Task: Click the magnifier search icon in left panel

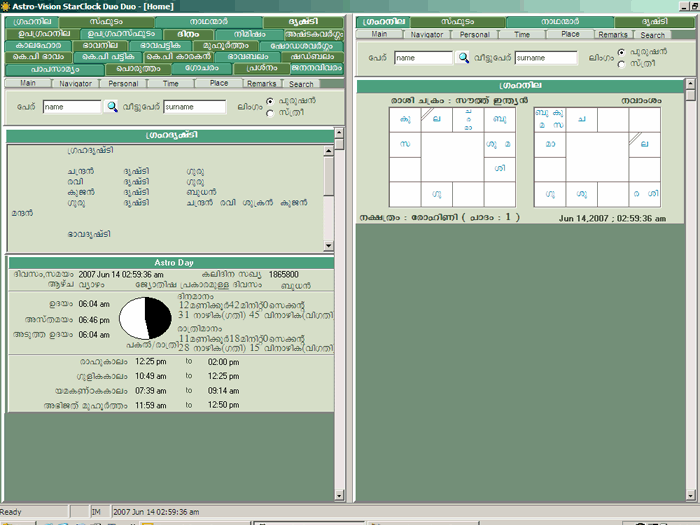Action: coord(112,107)
